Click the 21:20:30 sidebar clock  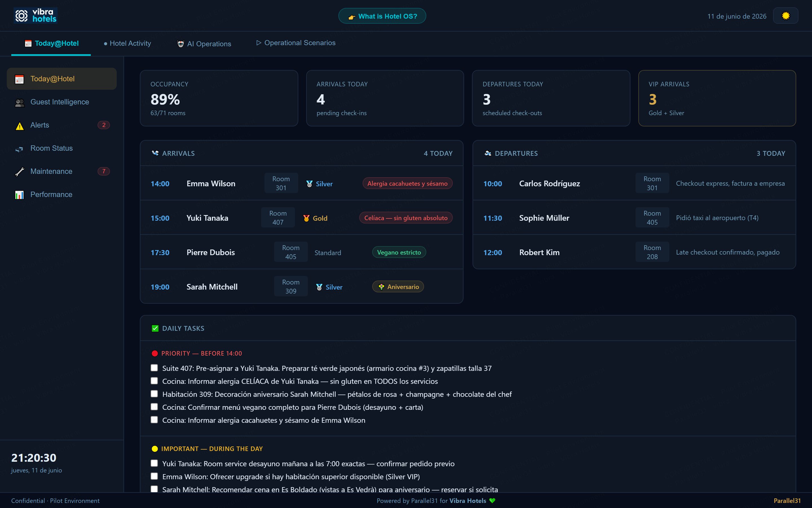(34, 457)
